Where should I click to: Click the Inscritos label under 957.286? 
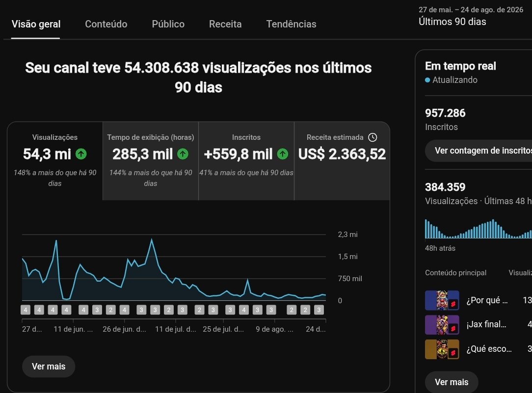441,127
